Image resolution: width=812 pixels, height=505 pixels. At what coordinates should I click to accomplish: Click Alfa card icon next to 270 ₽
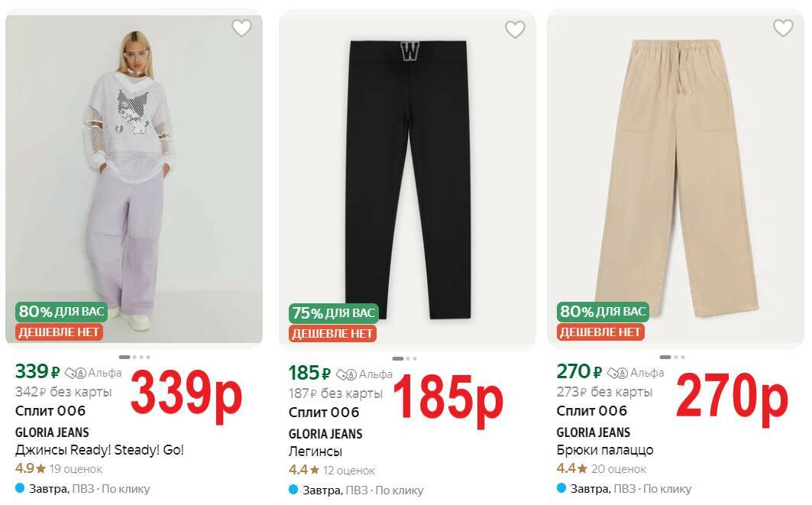coord(617,373)
